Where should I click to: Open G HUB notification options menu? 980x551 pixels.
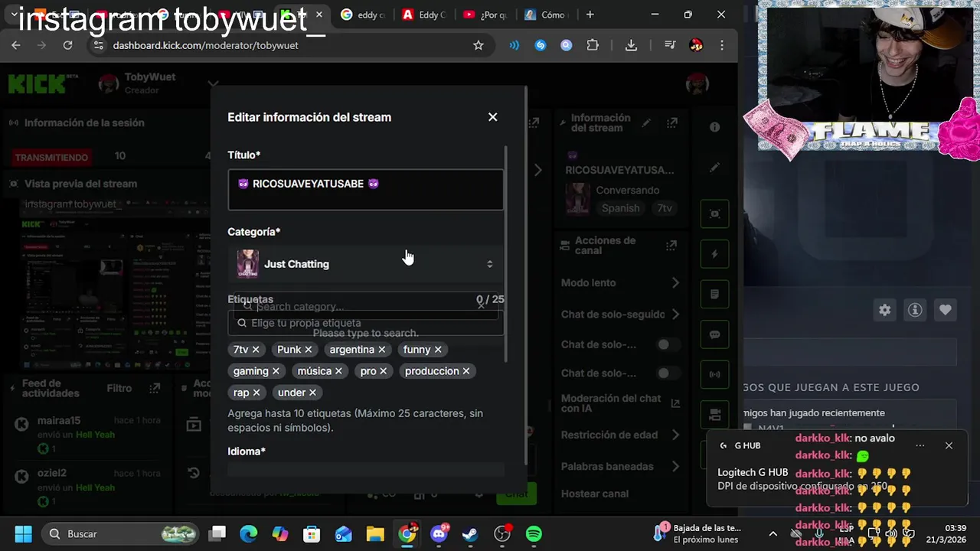tap(920, 445)
